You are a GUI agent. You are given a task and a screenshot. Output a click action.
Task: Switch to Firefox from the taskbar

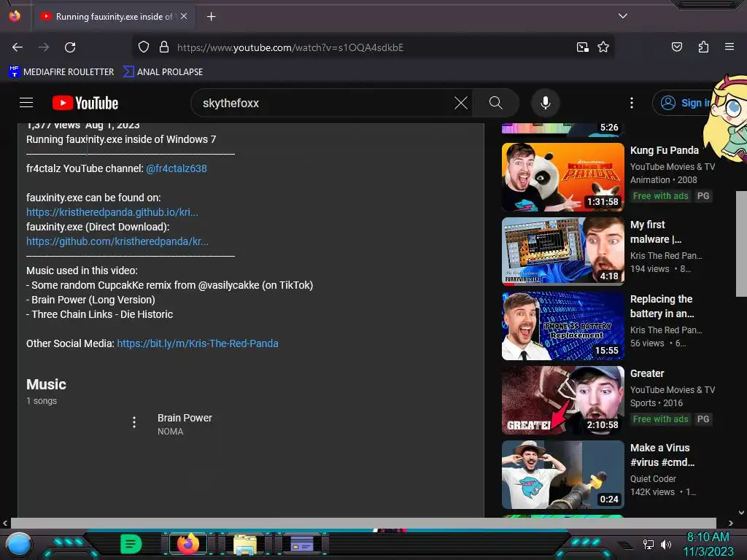[x=187, y=544]
